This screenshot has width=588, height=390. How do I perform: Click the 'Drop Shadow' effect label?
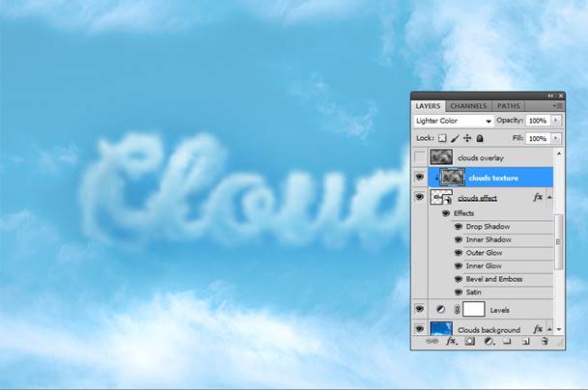point(488,227)
